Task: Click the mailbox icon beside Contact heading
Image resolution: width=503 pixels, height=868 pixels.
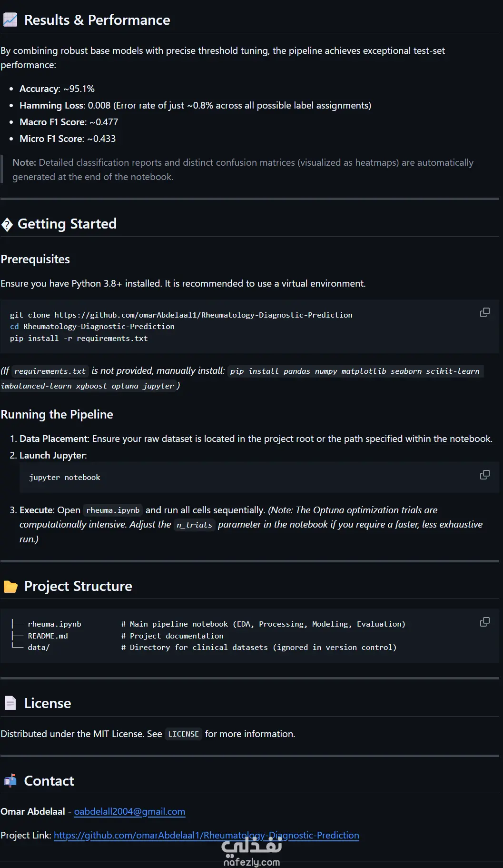Action: pyautogui.click(x=10, y=781)
